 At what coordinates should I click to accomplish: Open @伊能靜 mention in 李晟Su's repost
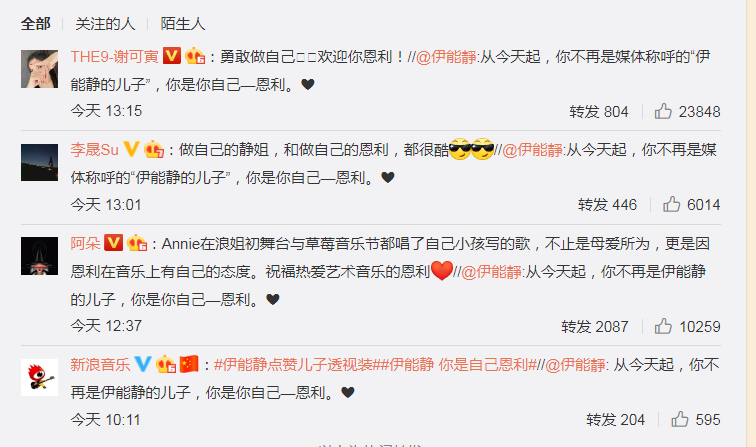532,150
